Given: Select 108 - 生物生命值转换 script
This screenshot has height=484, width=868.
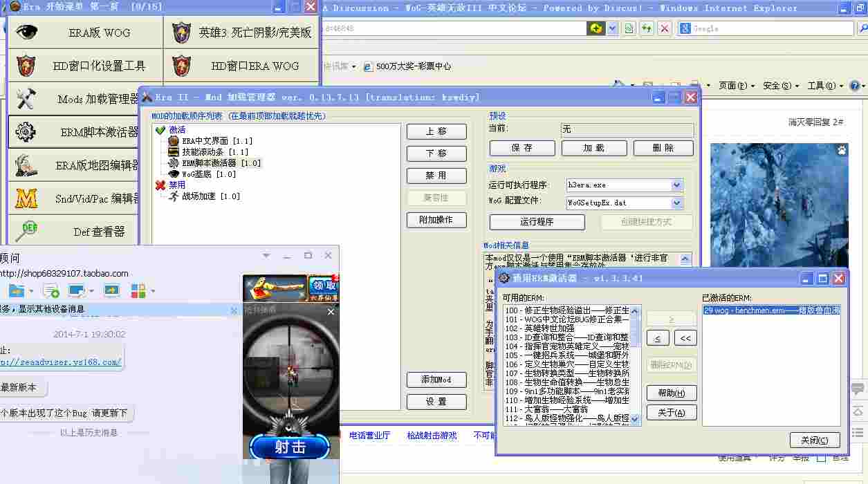Looking at the screenshot, I should pyautogui.click(x=567, y=382).
